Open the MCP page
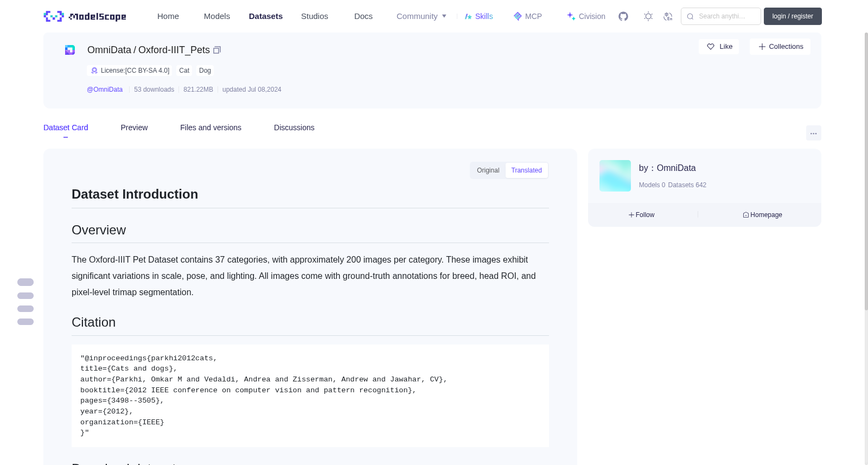Screen dimensions: 868x465 point(527,16)
